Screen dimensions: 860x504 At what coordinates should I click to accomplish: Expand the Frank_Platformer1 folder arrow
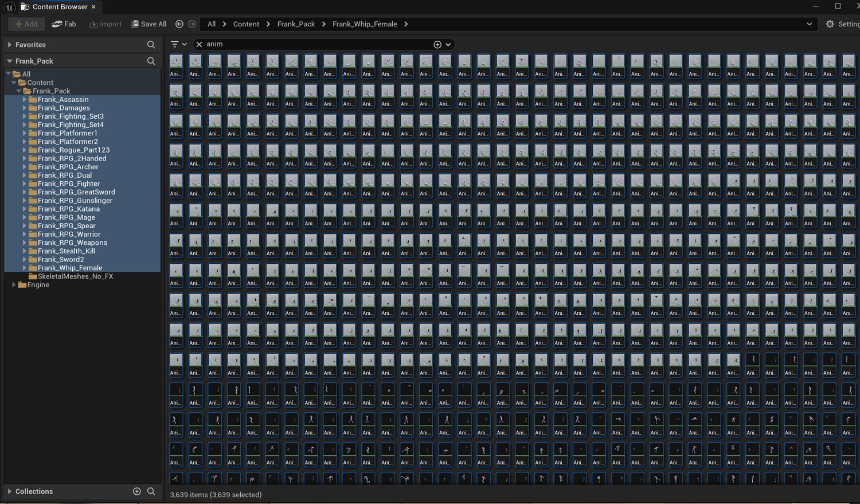click(25, 133)
